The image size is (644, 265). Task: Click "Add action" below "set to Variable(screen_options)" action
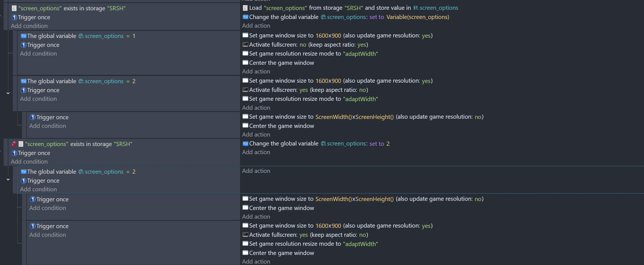point(256,26)
